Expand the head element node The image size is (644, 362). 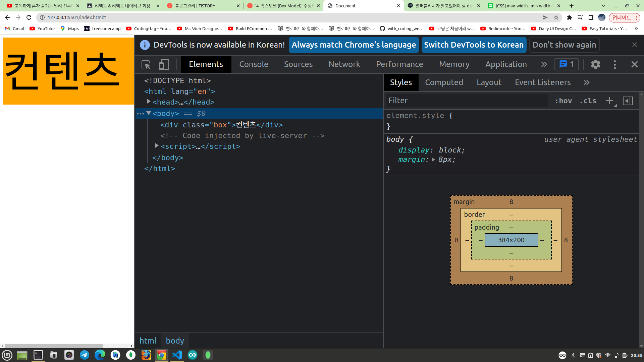point(149,102)
